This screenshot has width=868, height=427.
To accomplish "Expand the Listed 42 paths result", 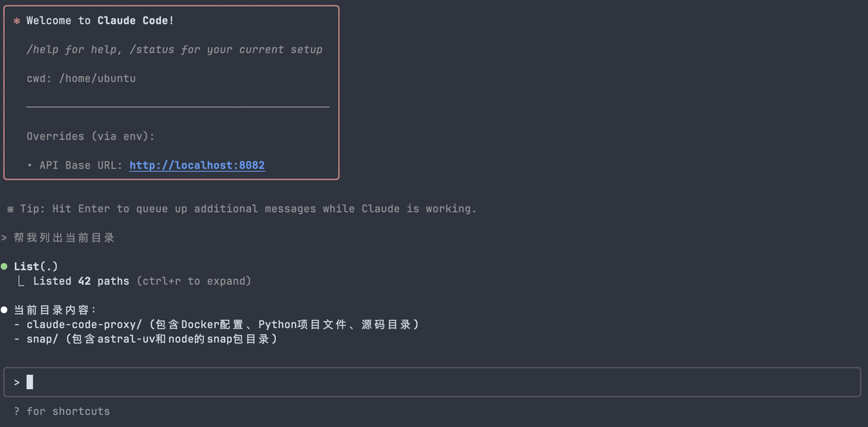I will (x=81, y=281).
